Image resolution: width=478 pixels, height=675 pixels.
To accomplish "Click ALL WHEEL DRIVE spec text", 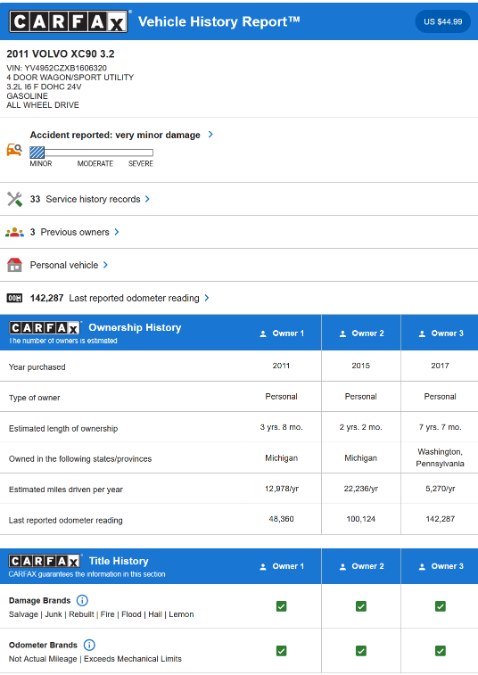I will point(43,105).
